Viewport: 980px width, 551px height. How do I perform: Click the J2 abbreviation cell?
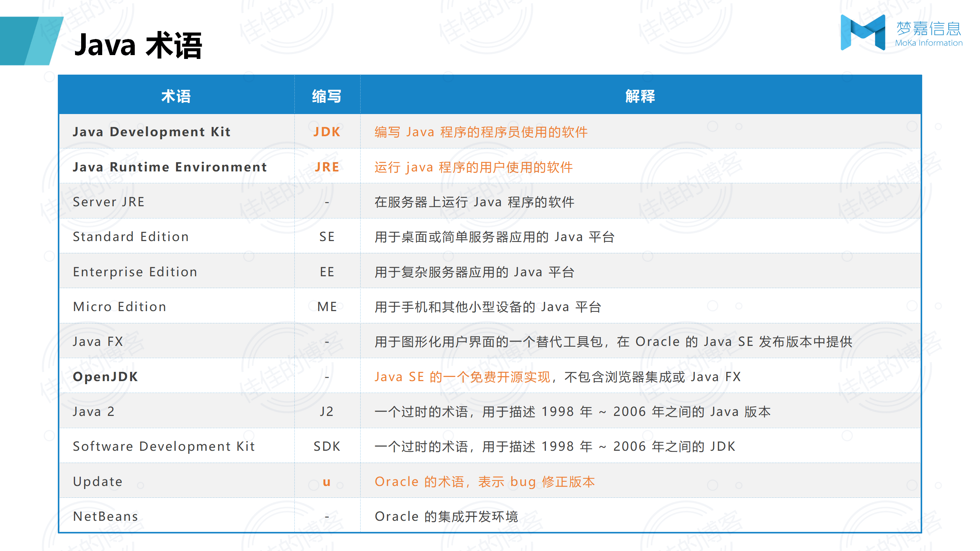tap(327, 411)
